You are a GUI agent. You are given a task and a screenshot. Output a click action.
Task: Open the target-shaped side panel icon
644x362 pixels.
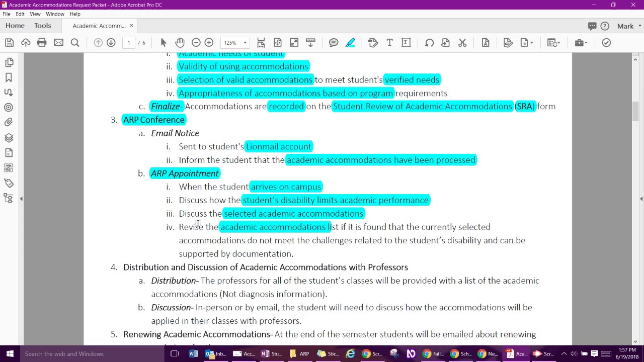pyautogui.click(x=9, y=108)
